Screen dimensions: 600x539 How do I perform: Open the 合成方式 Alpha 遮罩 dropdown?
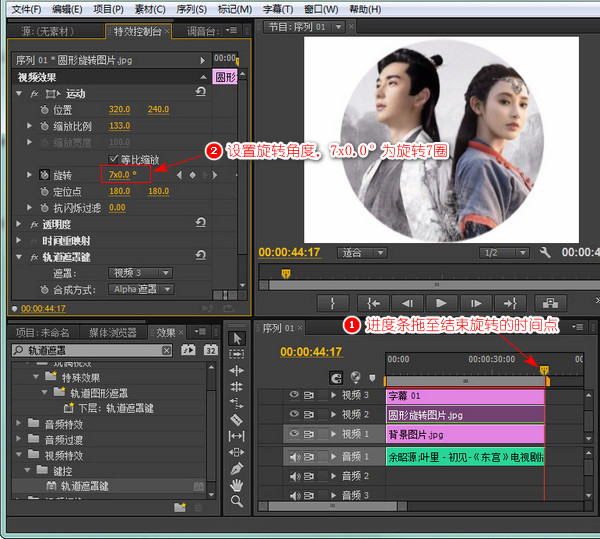click(x=141, y=289)
